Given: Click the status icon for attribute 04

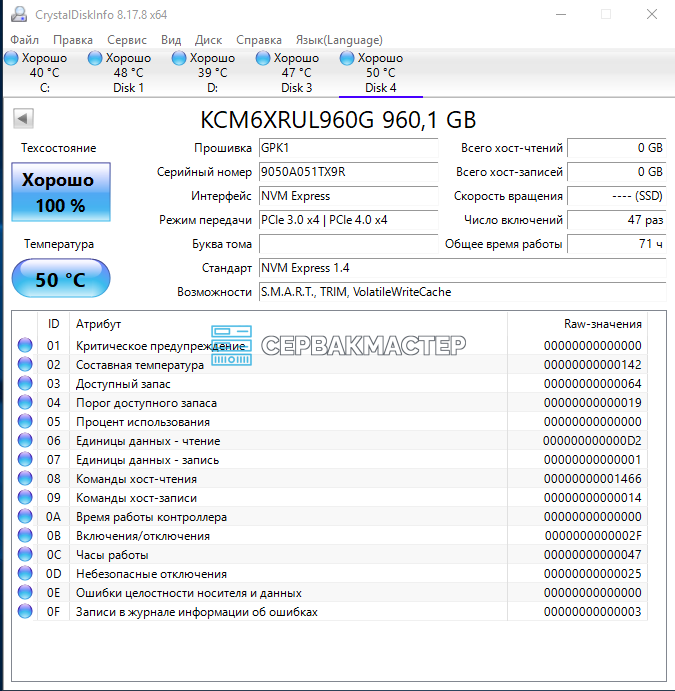Looking at the screenshot, I should [x=25, y=402].
